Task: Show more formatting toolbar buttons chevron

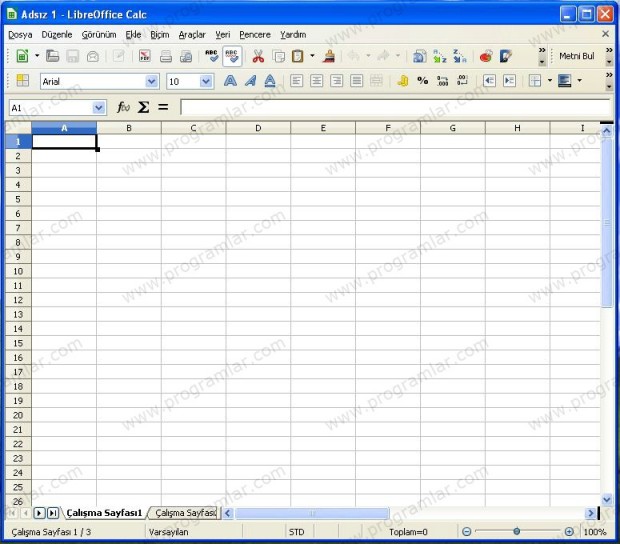Action: point(609,75)
